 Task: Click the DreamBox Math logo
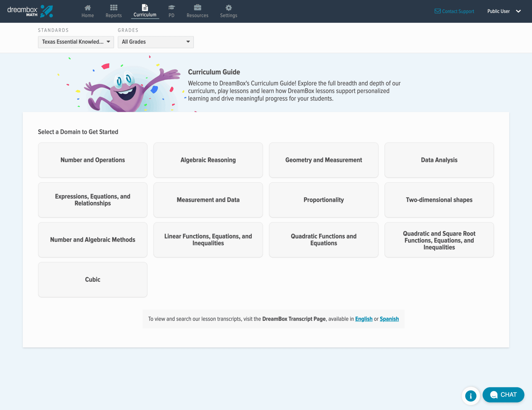coord(30,11)
